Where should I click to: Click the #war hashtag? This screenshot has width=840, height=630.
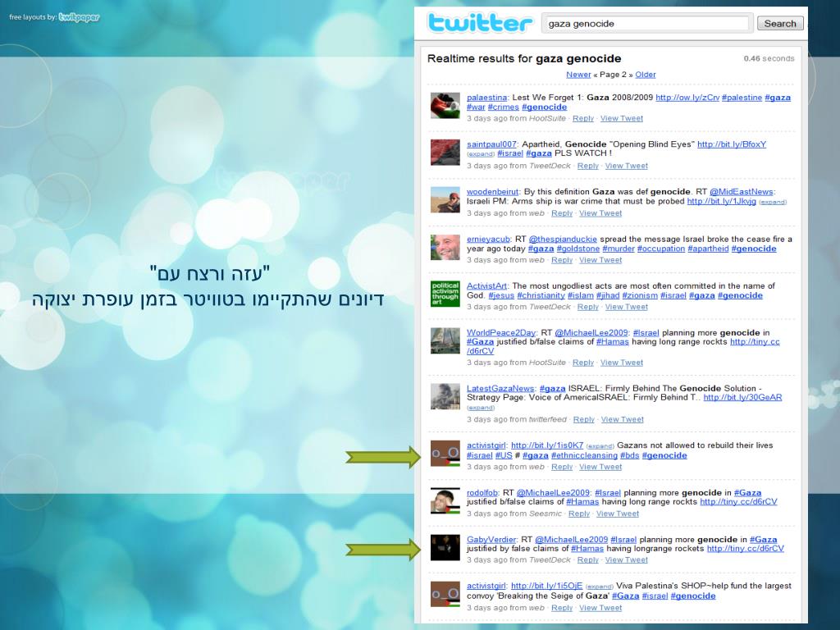[476, 107]
